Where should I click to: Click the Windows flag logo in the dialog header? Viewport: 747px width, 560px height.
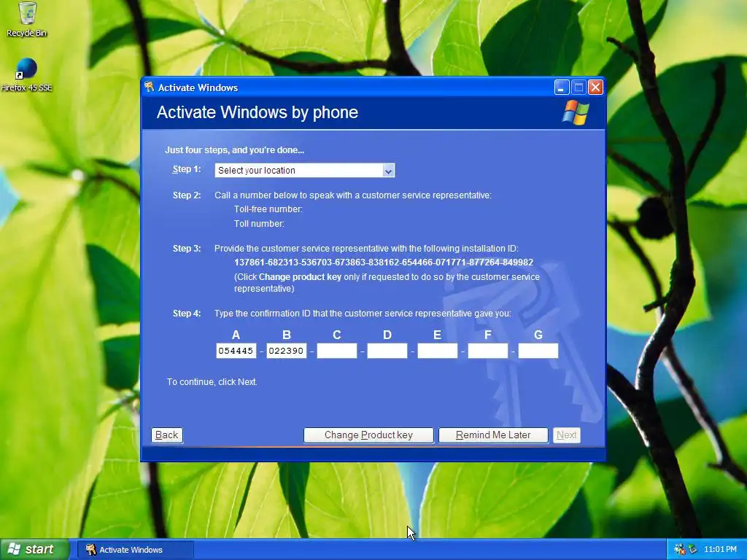[576, 112]
